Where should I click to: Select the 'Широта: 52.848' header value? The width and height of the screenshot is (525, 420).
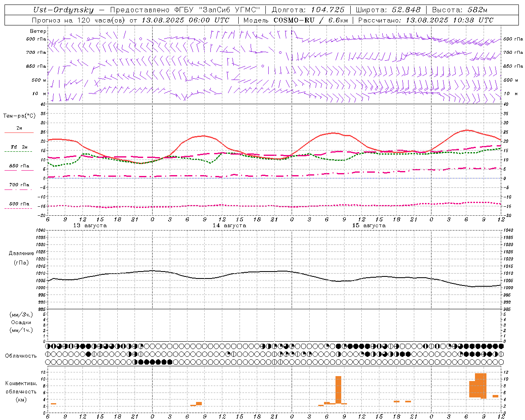pyautogui.click(x=388, y=10)
